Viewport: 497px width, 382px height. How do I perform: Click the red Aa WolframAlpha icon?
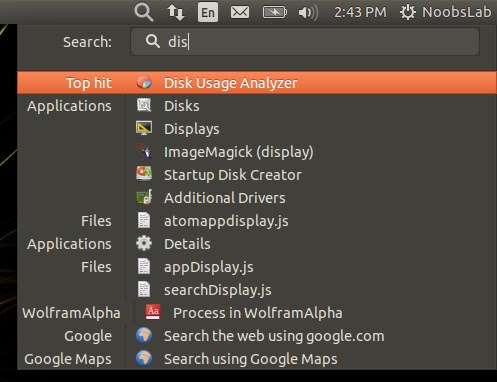153,312
